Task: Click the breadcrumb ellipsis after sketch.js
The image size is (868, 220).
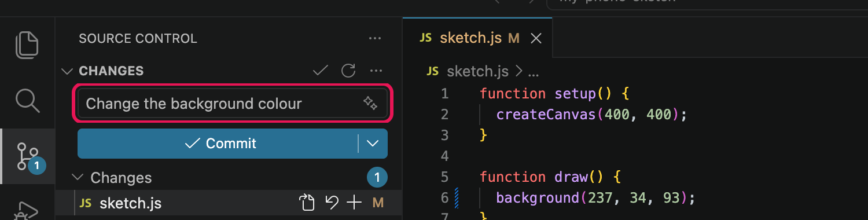Action: (x=534, y=72)
